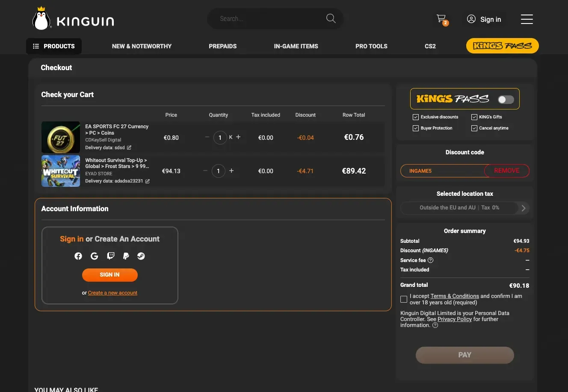Decrease quantity of Whiteout Survival Top-Up
This screenshot has width=568, height=392.
coord(205,171)
